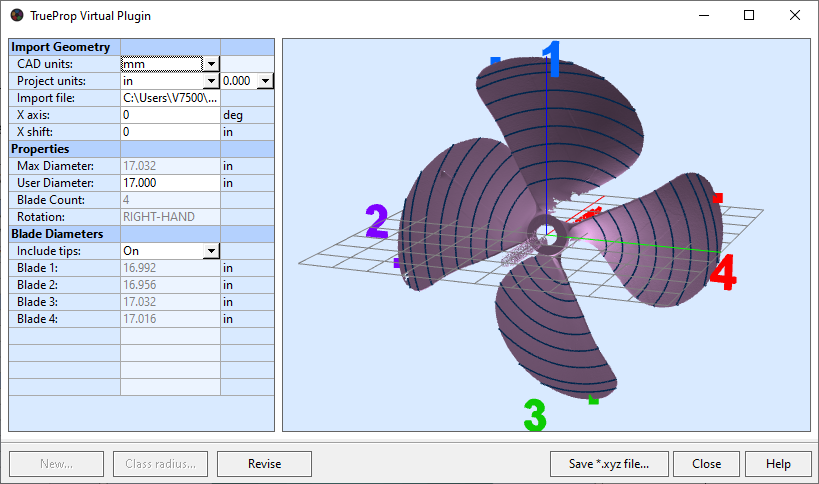Click the purple blade number 2 label
The image size is (819, 484).
[x=377, y=223]
